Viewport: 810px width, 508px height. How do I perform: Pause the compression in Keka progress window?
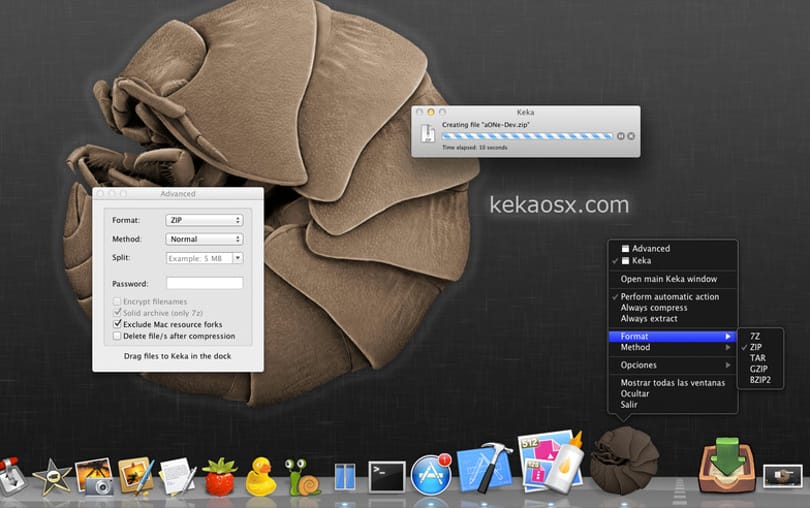pyautogui.click(x=620, y=136)
